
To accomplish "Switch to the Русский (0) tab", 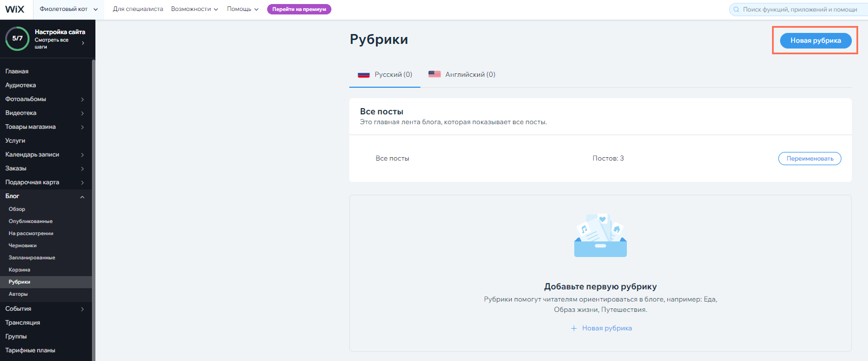I will click(x=385, y=75).
